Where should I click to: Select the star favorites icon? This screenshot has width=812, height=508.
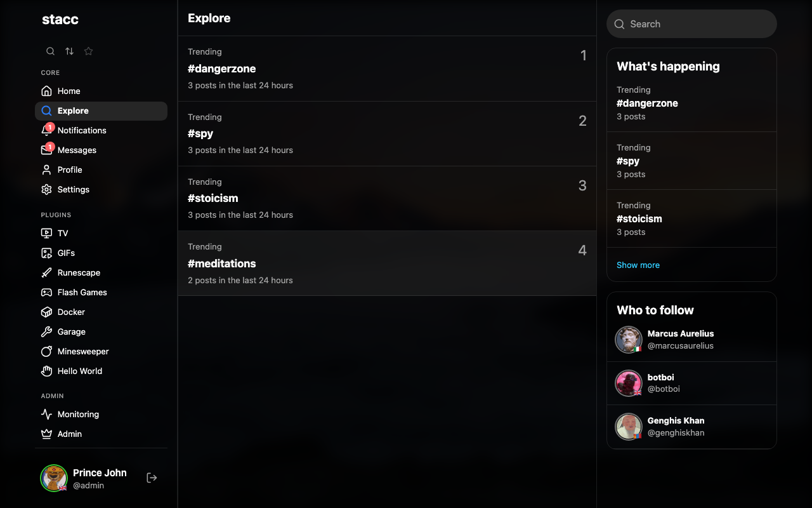pyautogui.click(x=88, y=51)
